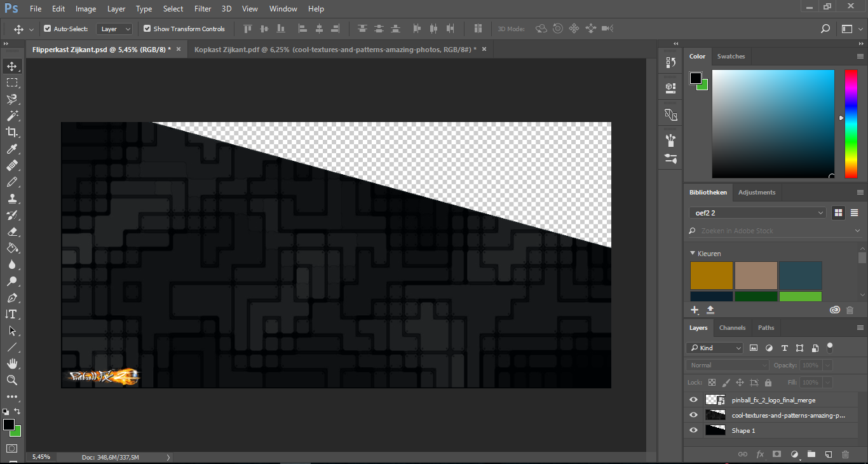Select the Magic Wand tool
Image resolution: width=868 pixels, height=464 pixels.
tap(12, 116)
